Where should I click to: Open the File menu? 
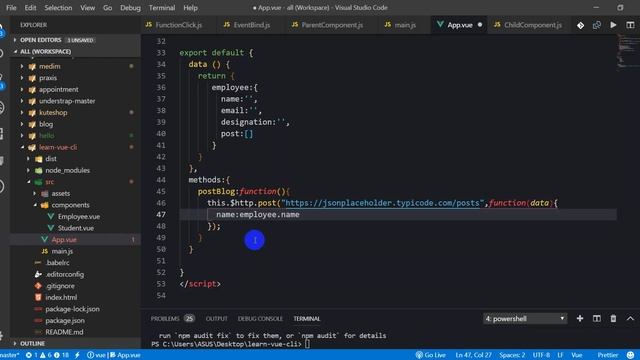click(x=11, y=8)
